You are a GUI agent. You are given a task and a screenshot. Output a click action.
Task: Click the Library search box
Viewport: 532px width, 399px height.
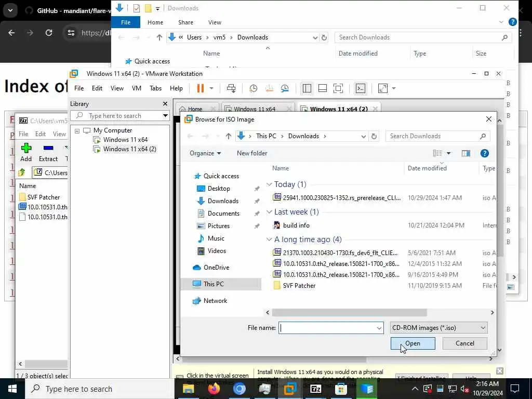[119, 116]
